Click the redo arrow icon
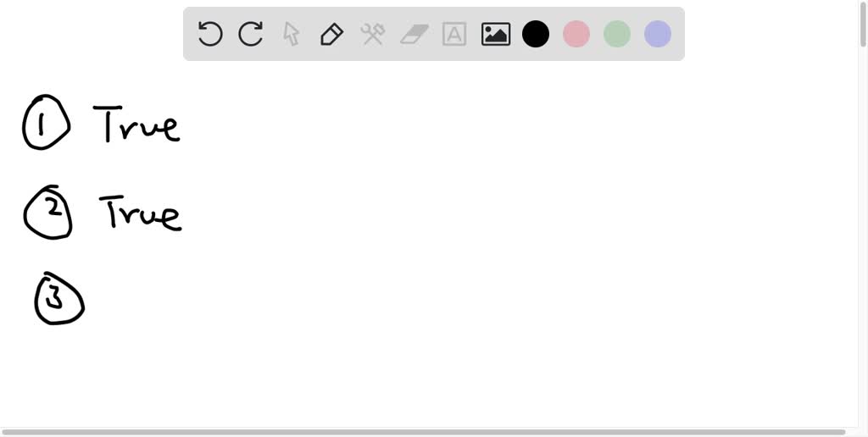Viewport: 868px width, 437px height. [x=251, y=34]
